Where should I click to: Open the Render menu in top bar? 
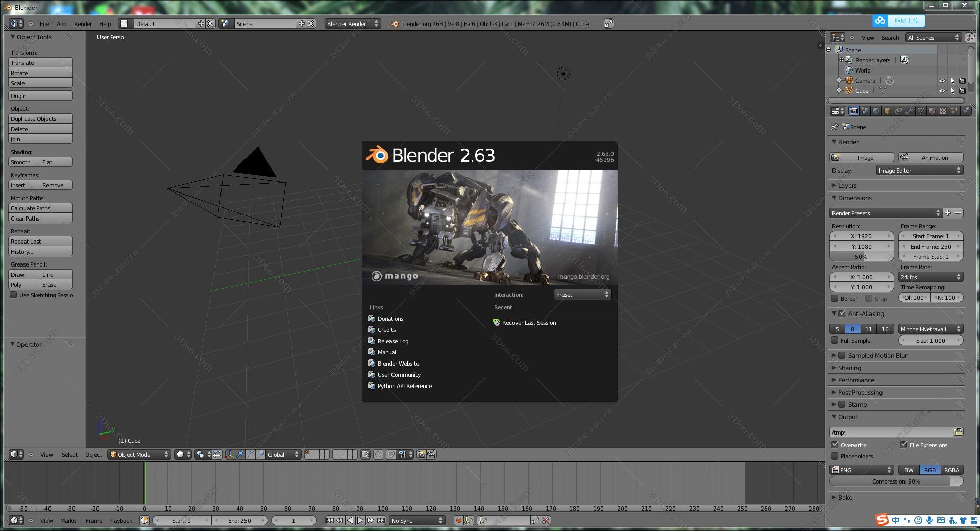[83, 23]
